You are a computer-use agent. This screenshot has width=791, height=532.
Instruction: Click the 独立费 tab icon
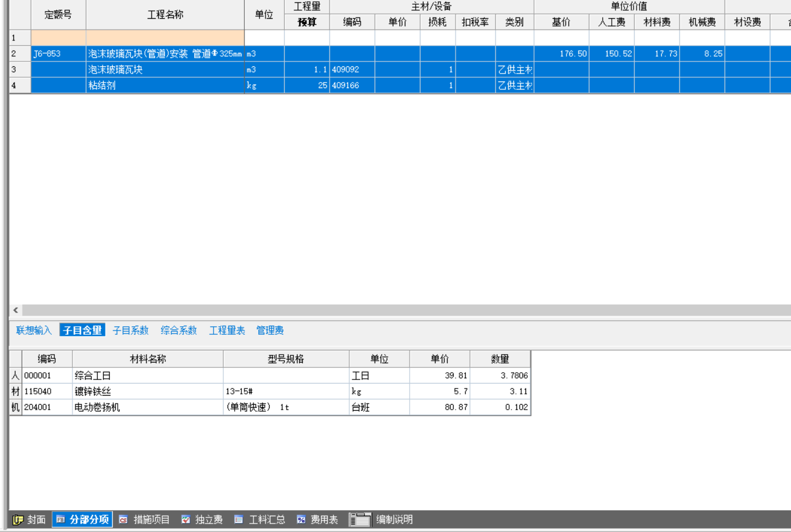point(186,519)
